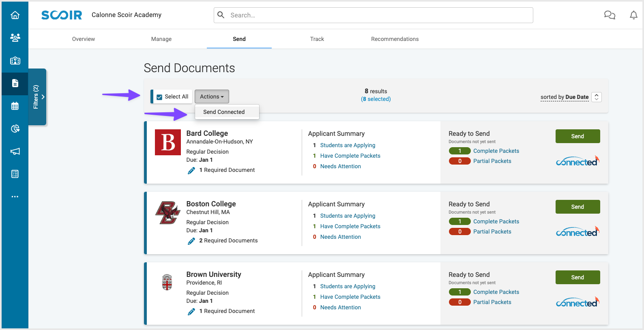Click red badge for Bard Partial Packets

(459, 161)
